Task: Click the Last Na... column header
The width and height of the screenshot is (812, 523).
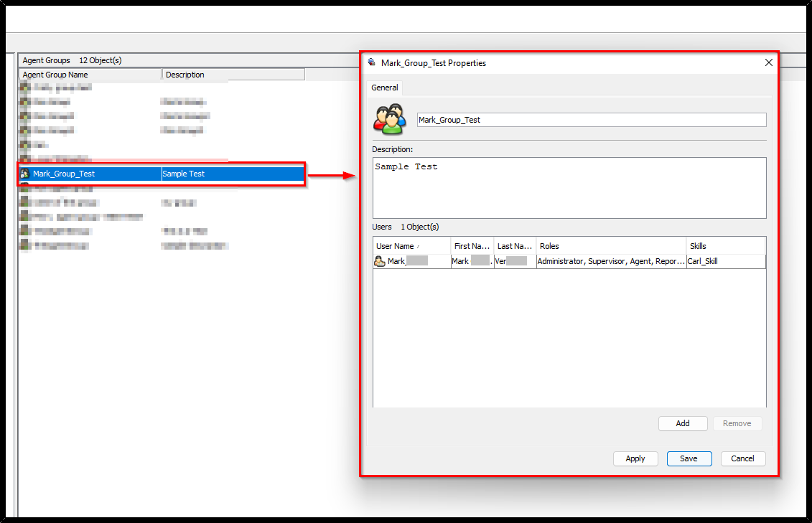Action: [x=515, y=246]
